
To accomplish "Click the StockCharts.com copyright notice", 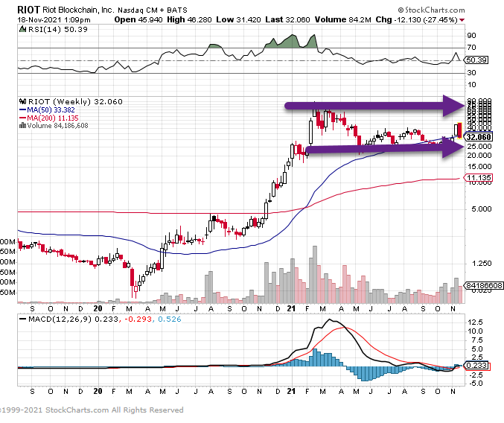I will pos(92,410).
